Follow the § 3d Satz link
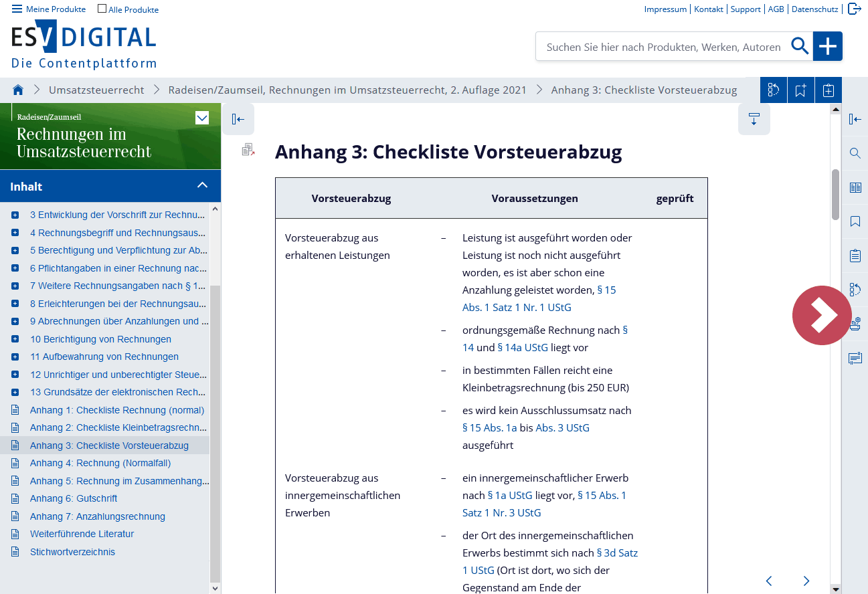The height and width of the screenshot is (594, 868). pos(617,553)
